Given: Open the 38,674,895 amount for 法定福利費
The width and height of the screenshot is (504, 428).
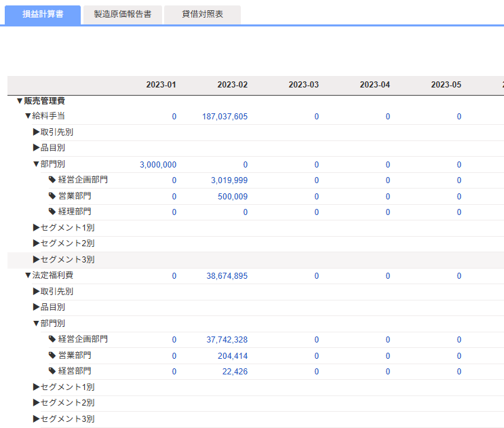Looking at the screenshot, I should tap(227, 275).
